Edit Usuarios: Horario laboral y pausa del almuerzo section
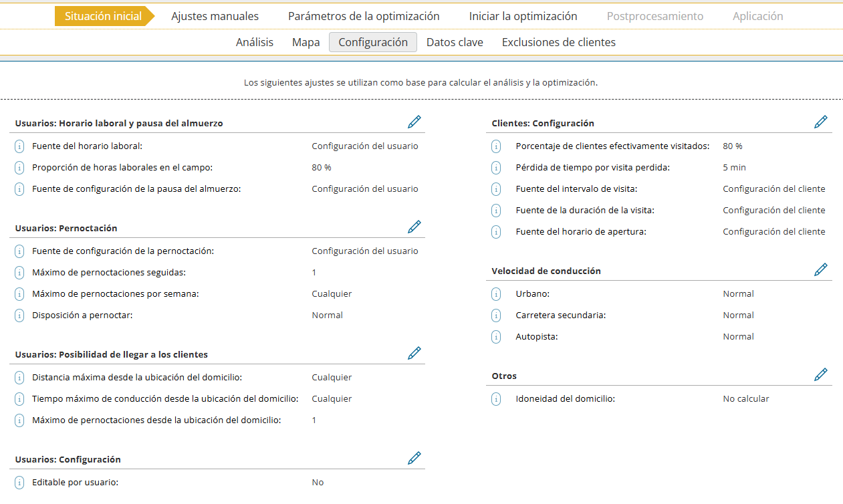Image resolution: width=843 pixels, height=504 pixels. [x=414, y=122]
